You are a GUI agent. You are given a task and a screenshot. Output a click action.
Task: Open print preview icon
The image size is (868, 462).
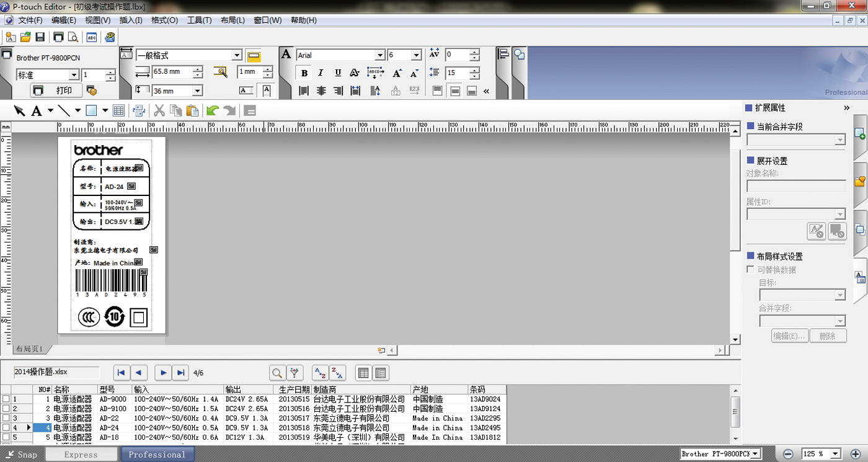(73, 37)
